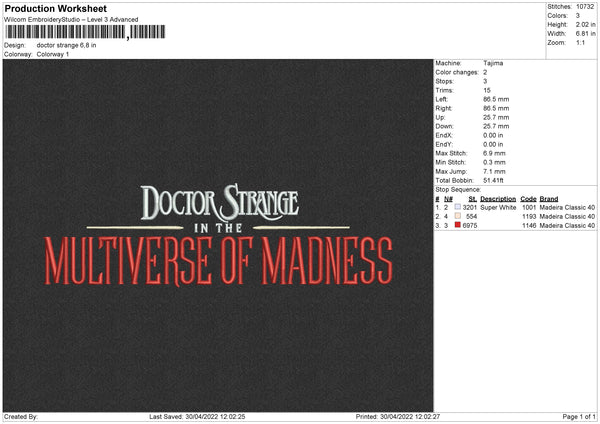Click the thread code 1001
This screenshot has height=424, width=600.
(x=529, y=207)
